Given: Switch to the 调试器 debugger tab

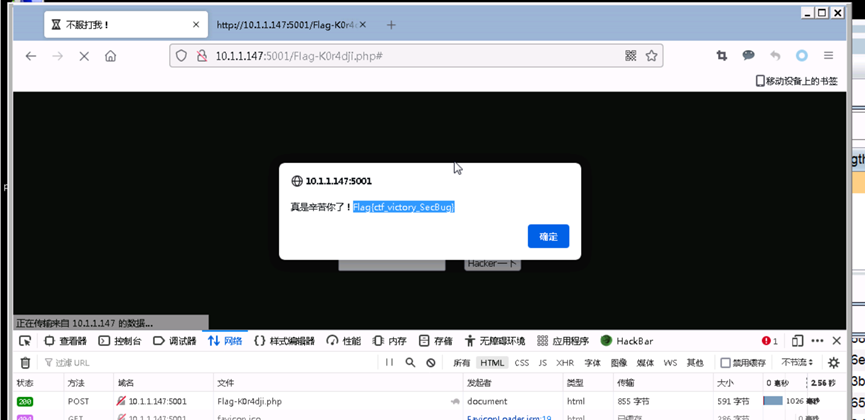Looking at the screenshot, I should point(174,341).
